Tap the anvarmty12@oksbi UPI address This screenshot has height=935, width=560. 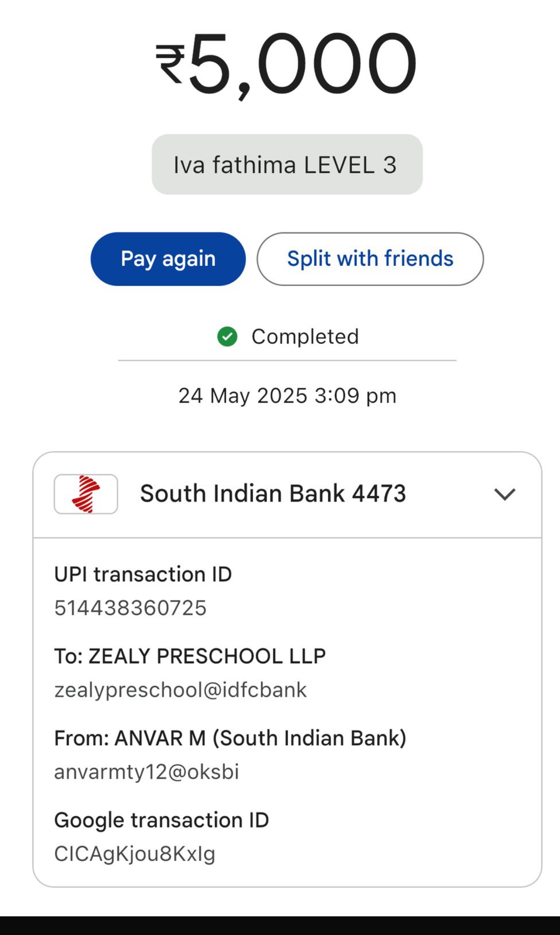tap(146, 771)
